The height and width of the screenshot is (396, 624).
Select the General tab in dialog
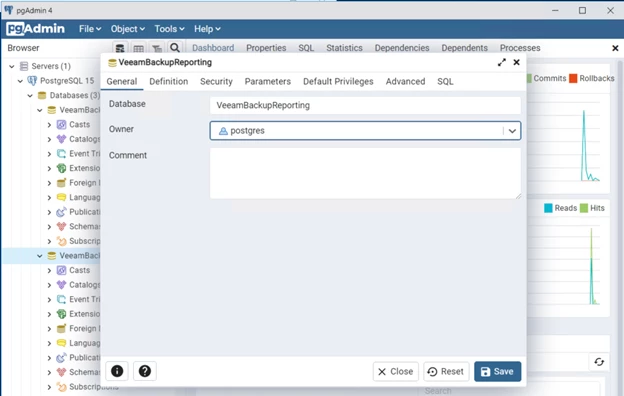point(122,82)
